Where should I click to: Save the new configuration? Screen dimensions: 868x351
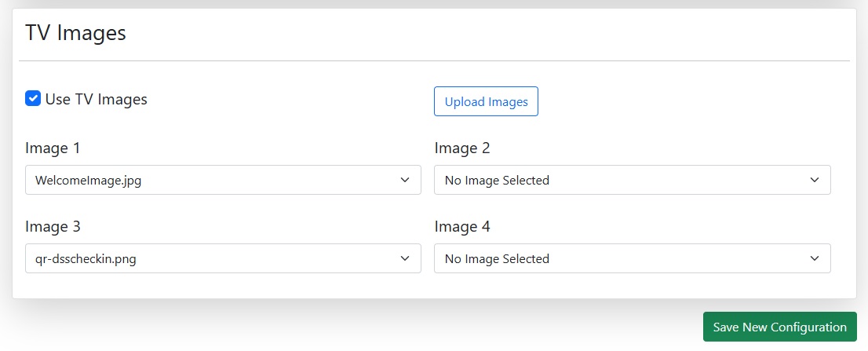(779, 327)
